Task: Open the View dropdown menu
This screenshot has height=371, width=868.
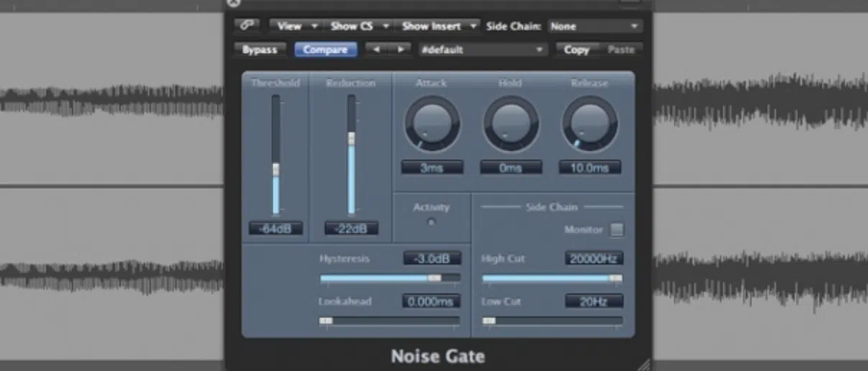Action: tap(295, 25)
